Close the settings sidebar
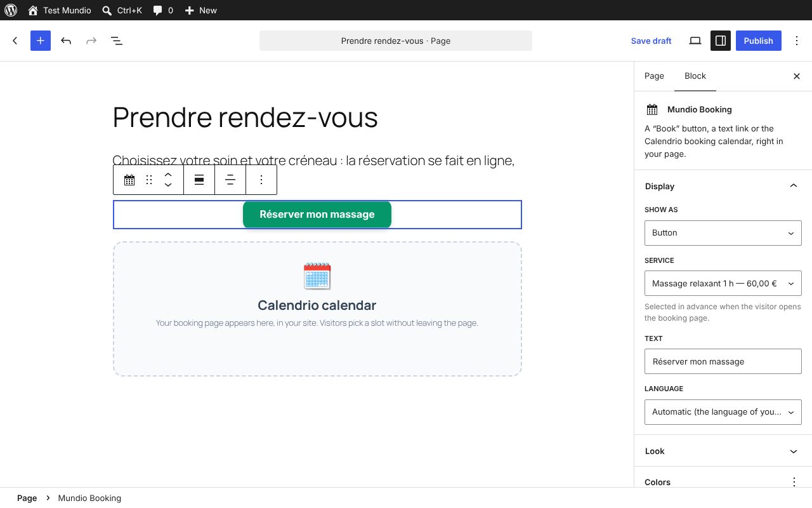This screenshot has width=812, height=508. pos(797,76)
